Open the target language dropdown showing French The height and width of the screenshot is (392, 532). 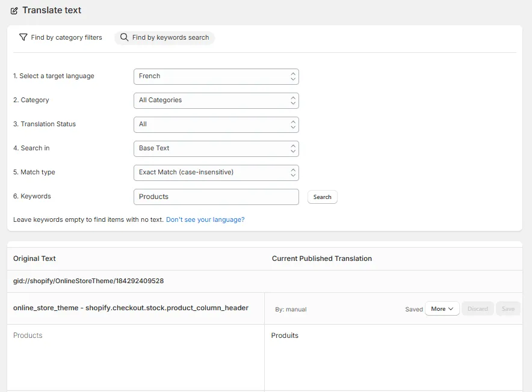(x=216, y=76)
